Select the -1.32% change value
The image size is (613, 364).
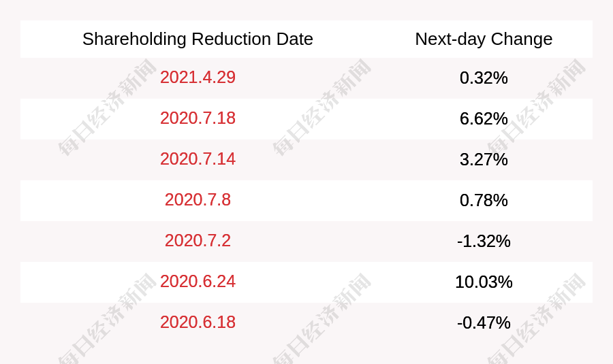tap(484, 241)
